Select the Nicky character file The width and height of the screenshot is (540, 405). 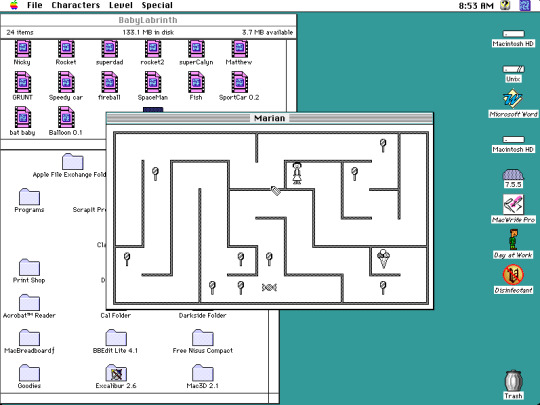pos(23,49)
